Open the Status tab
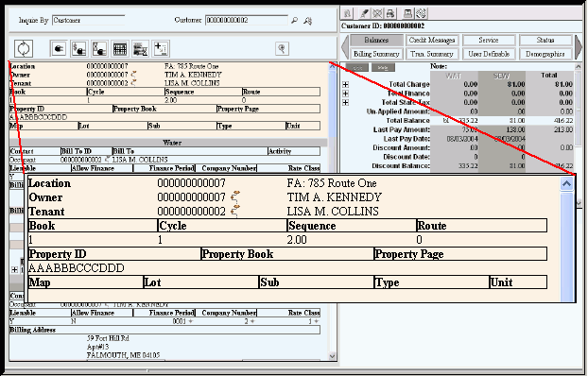 click(545, 40)
